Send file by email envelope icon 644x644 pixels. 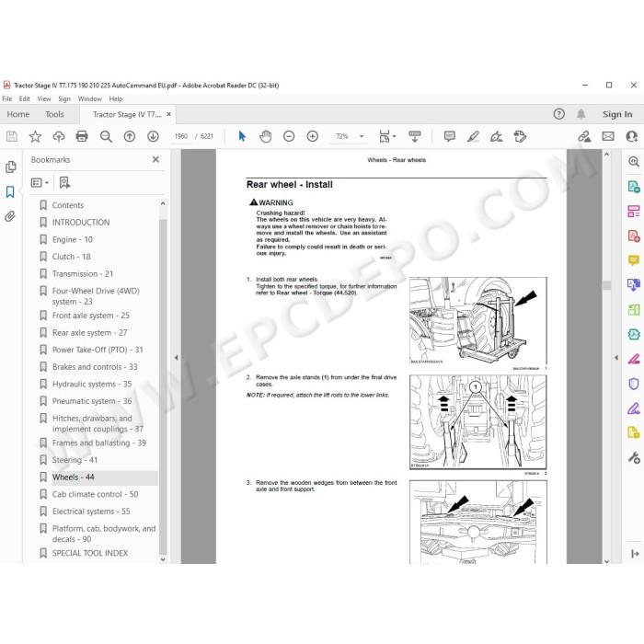click(608, 136)
